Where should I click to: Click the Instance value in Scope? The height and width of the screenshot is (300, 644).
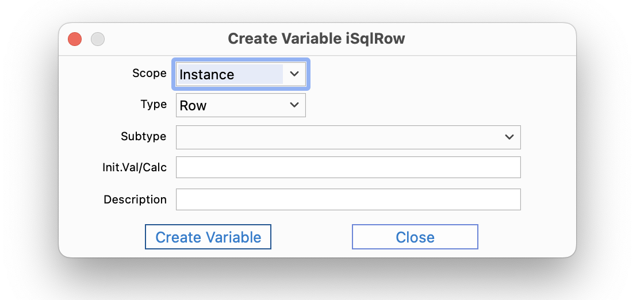pyautogui.click(x=207, y=75)
